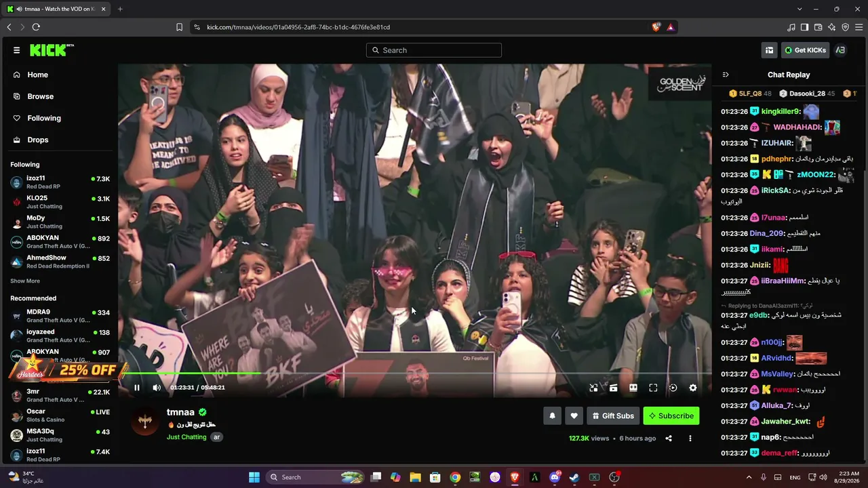Viewport: 868px width, 488px height.
Task: Open MoDy channel in sidebar
Action: coord(60,222)
